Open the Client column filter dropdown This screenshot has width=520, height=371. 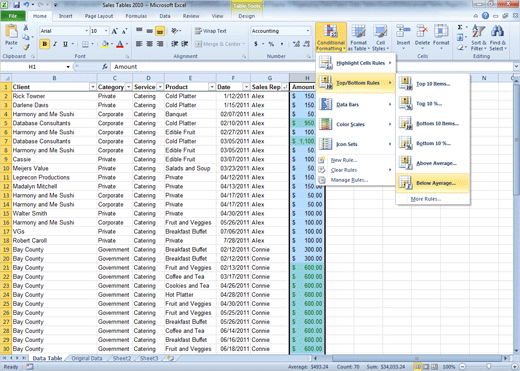tap(93, 87)
